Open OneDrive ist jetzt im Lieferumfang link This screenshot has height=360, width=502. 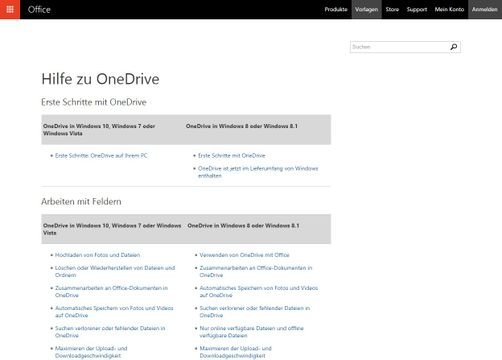pyautogui.click(x=258, y=172)
